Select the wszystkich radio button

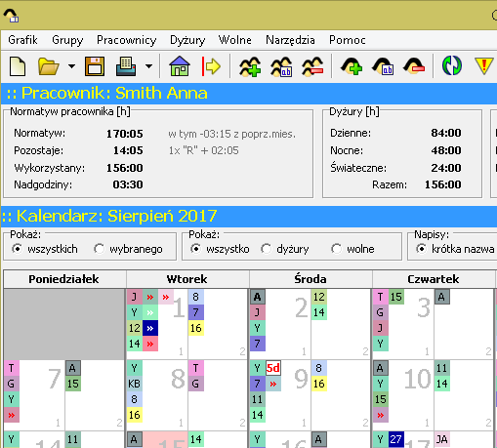pos(18,249)
